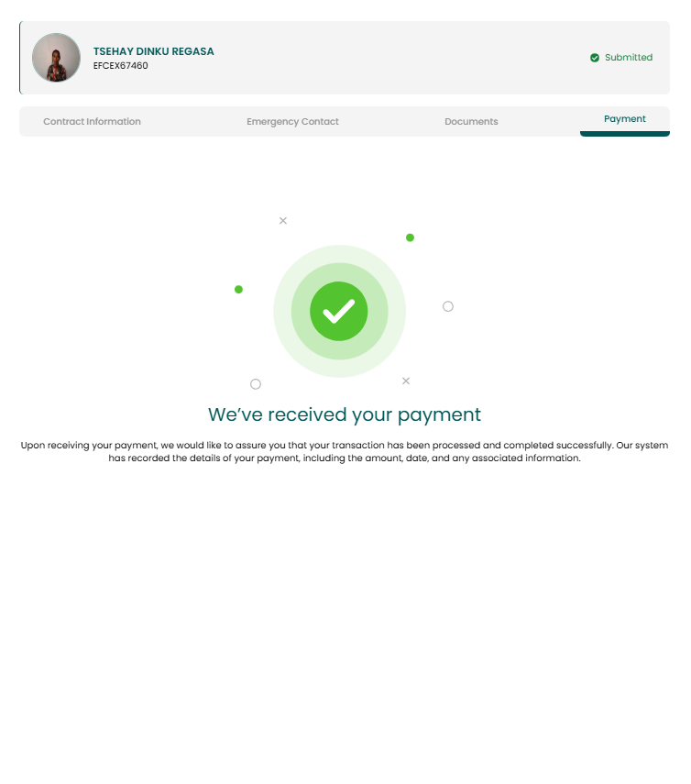Click the reference code EFCEX67460
Screen dimensions: 691x784
[x=120, y=65]
